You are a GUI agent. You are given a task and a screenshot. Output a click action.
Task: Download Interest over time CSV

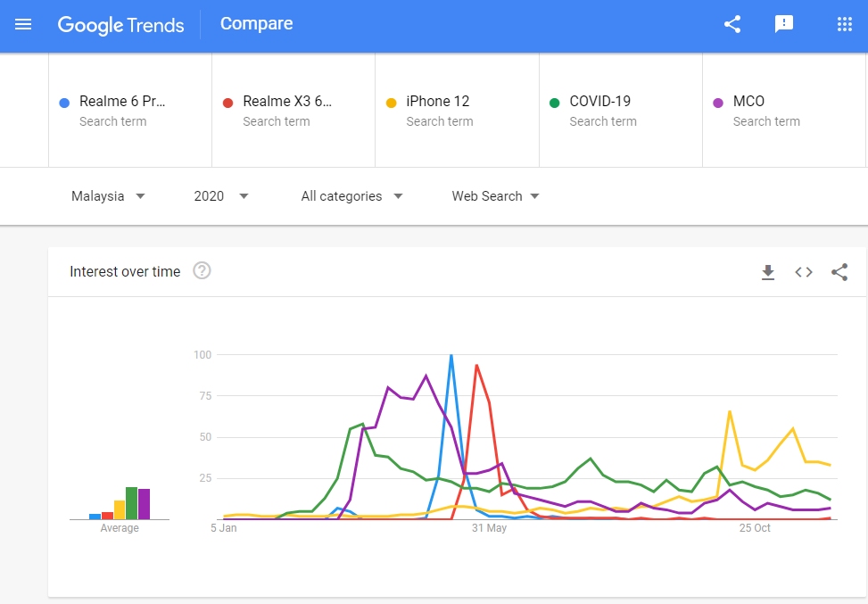[x=768, y=272]
